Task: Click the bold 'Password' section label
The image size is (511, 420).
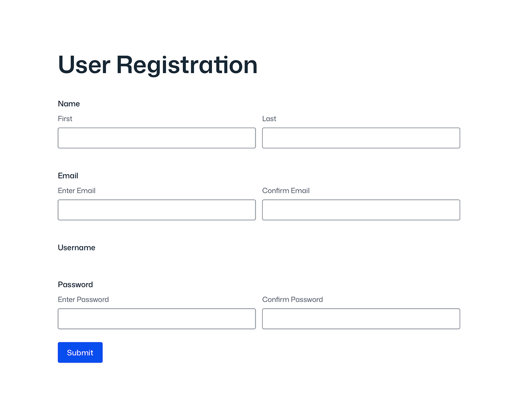Action: tap(75, 285)
